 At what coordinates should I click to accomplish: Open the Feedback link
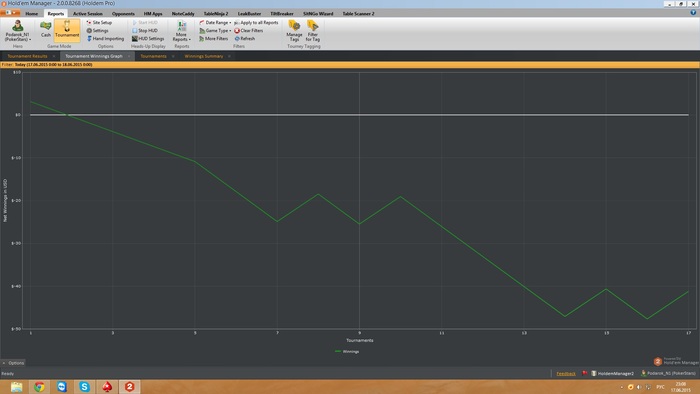(566, 373)
